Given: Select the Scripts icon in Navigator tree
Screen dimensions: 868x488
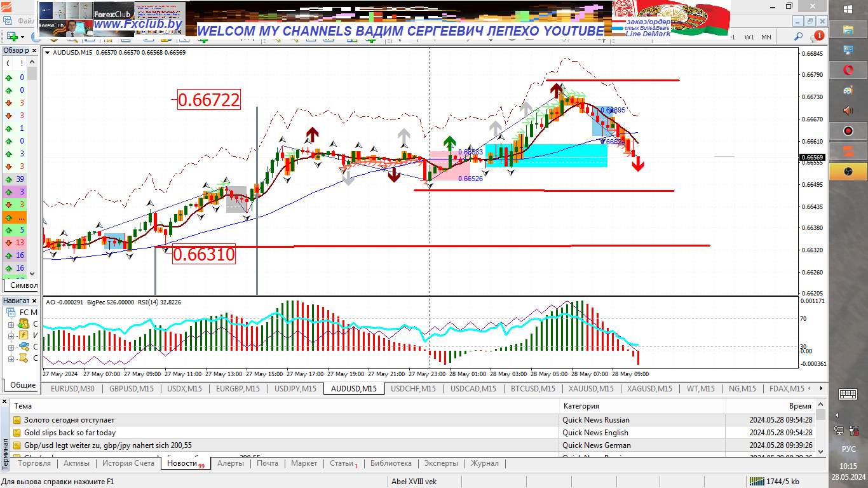Looking at the screenshot, I should (24, 358).
